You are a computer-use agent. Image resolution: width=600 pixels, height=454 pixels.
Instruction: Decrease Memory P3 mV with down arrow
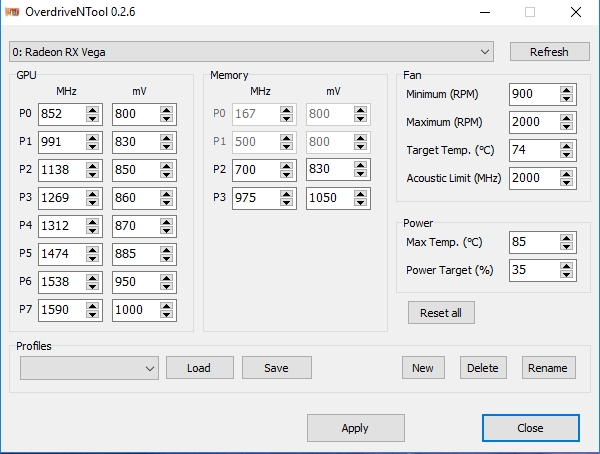tap(360, 202)
